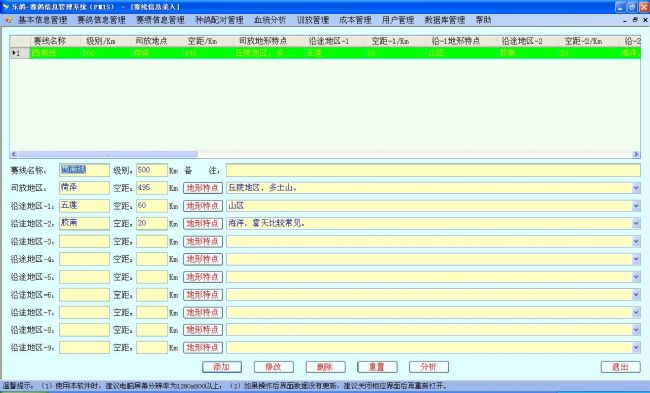Focus the 赛线名称 input field
This screenshot has height=393, width=650.
point(84,170)
